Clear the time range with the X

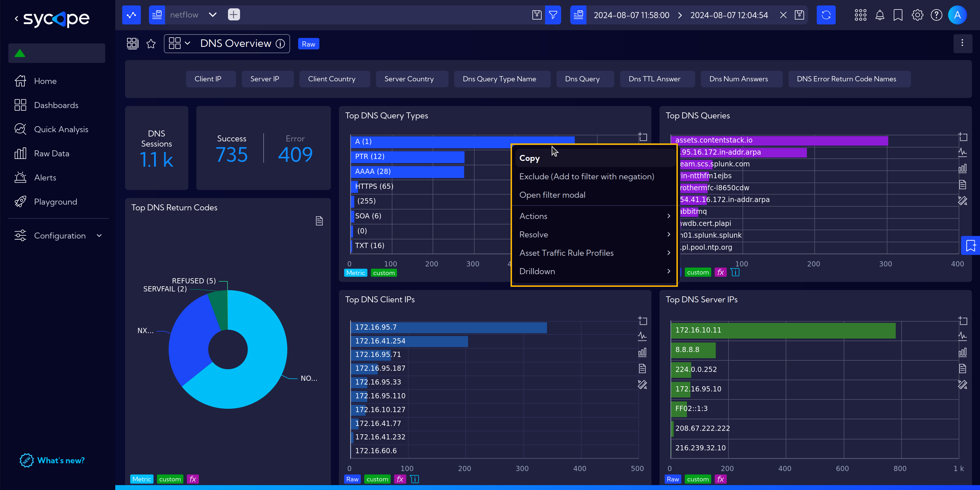click(x=783, y=15)
